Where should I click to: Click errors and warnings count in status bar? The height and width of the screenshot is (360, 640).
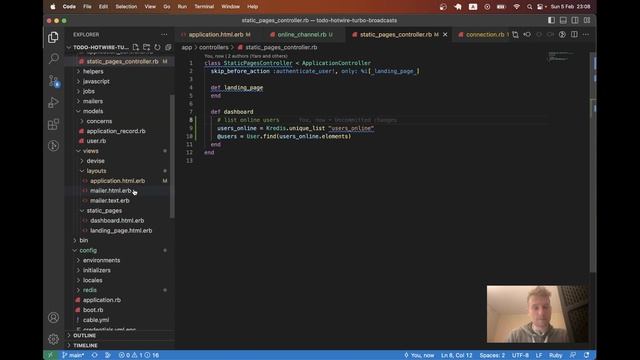point(139,355)
